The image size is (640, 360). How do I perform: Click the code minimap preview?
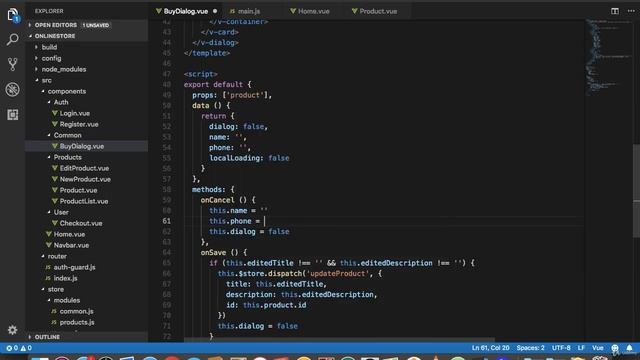click(x=608, y=57)
